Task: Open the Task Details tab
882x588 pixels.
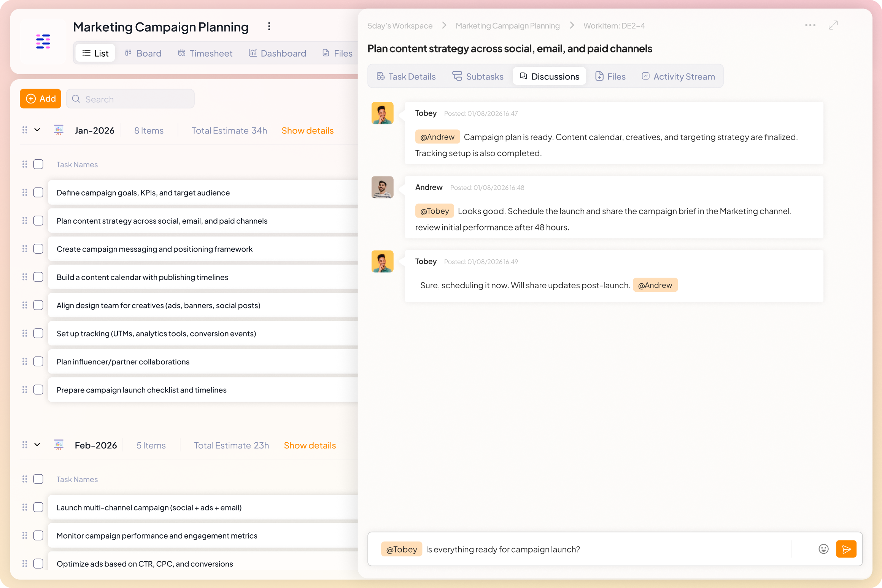Action: tap(406, 76)
